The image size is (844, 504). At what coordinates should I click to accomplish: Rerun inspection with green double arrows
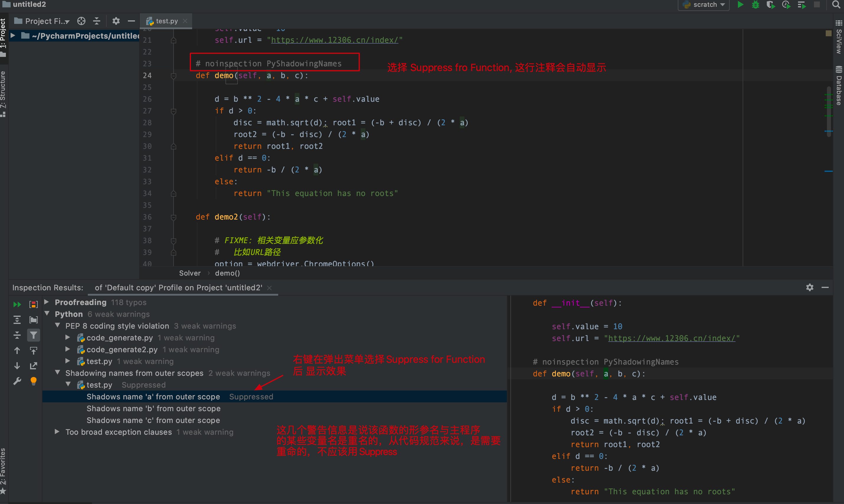(17, 304)
